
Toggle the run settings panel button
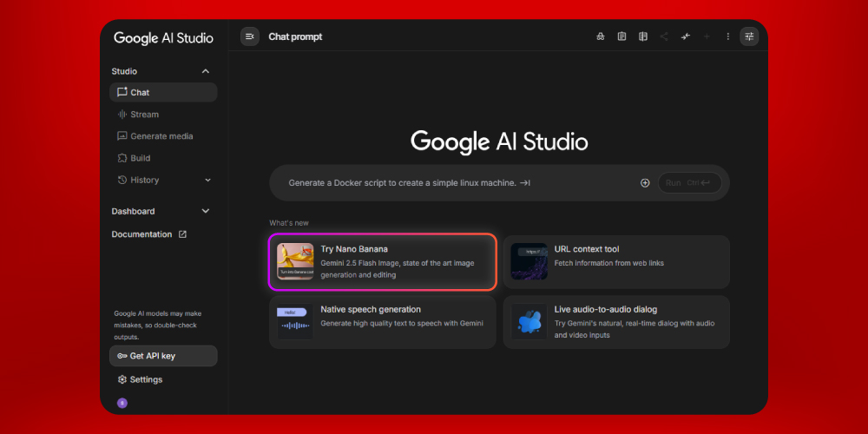[749, 36]
